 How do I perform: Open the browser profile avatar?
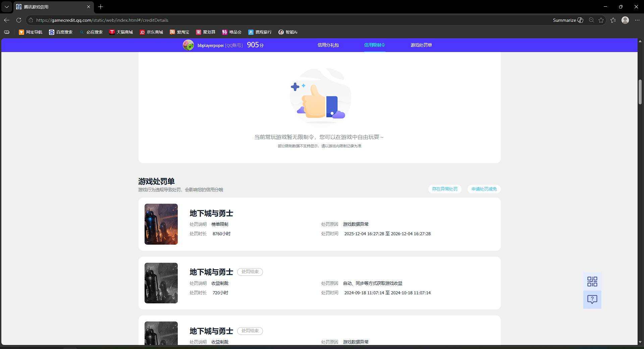625,20
